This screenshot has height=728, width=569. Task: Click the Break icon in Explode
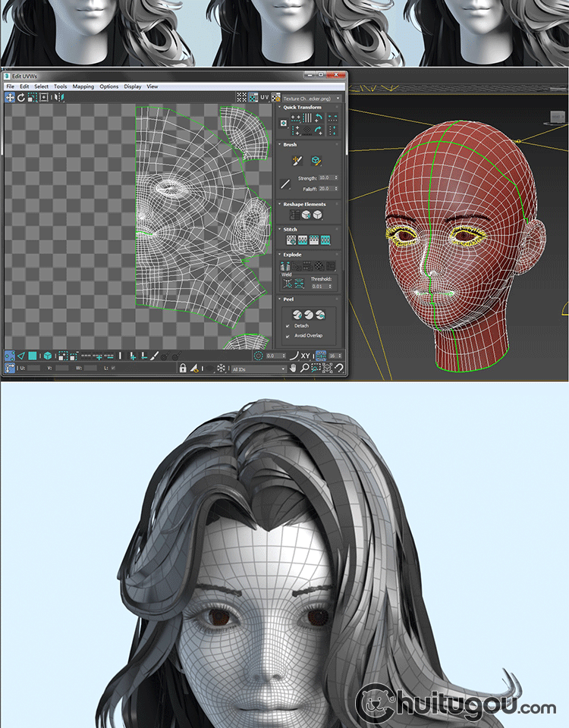[x=285, y=266]
